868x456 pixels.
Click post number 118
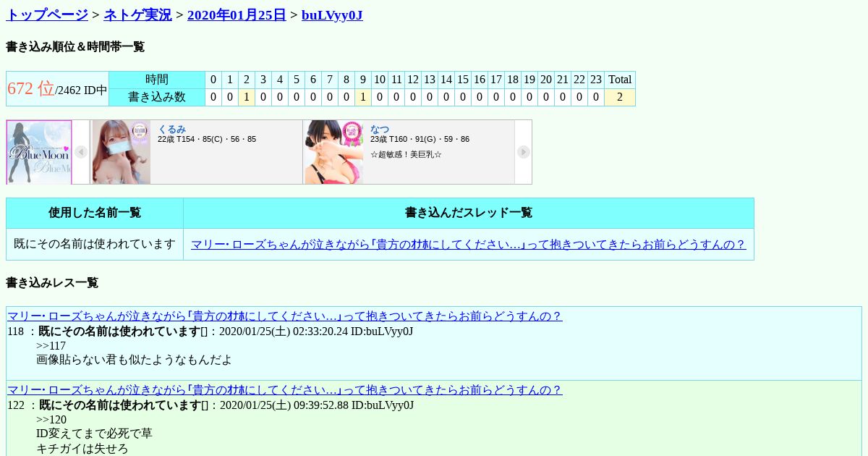[x=16, y=332]
